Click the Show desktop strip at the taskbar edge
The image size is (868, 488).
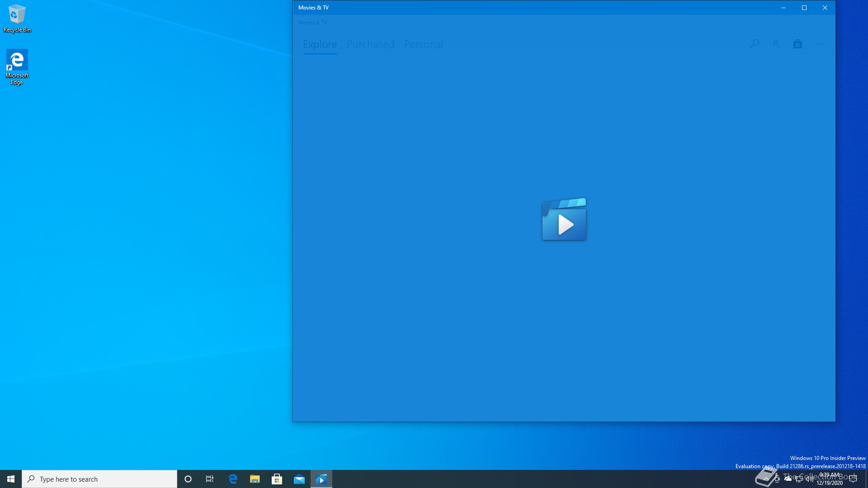point(866,479)
